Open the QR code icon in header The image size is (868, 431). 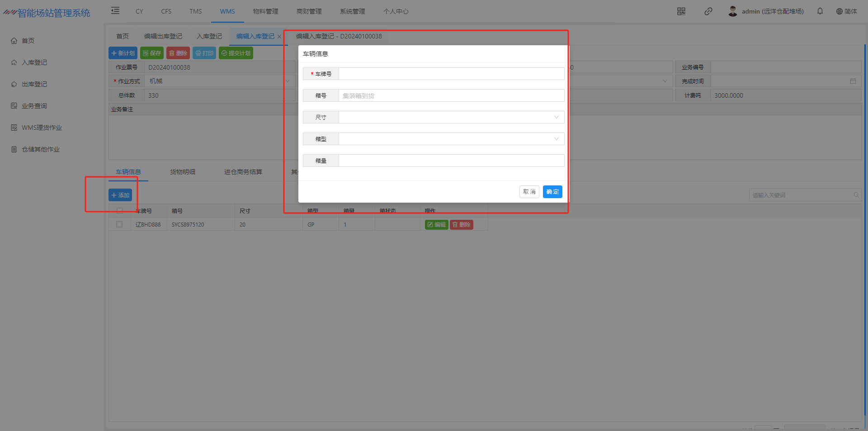[681, 11]
